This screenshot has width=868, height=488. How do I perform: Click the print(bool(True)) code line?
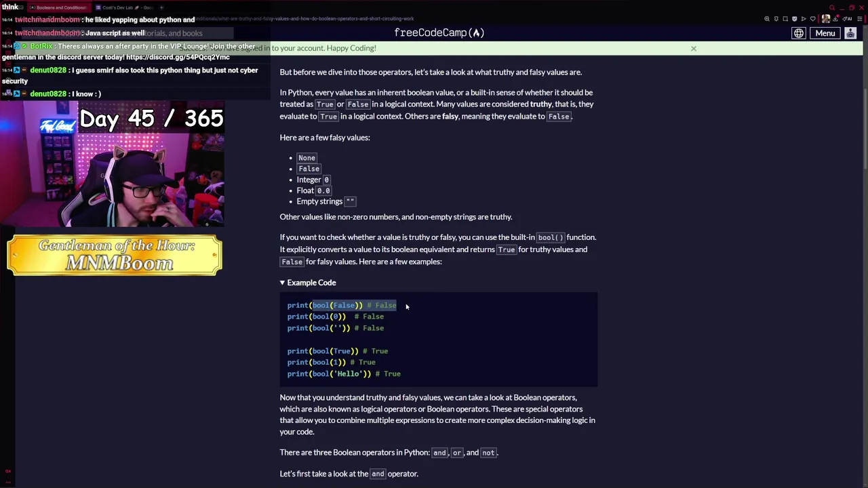point(338,351)
